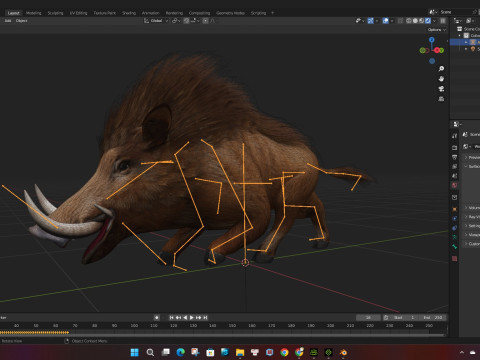Screen dimensions: 480x360
Task: Click the current frame number field
Action: [368, 317]
